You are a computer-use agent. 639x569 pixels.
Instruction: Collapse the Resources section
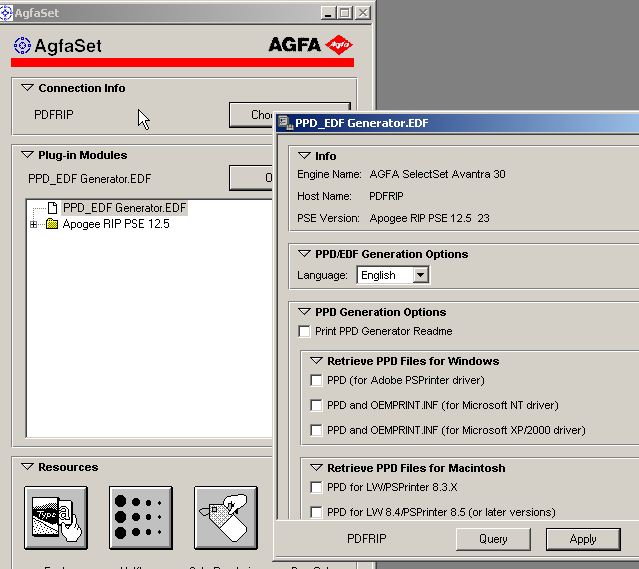coord(27,467)
